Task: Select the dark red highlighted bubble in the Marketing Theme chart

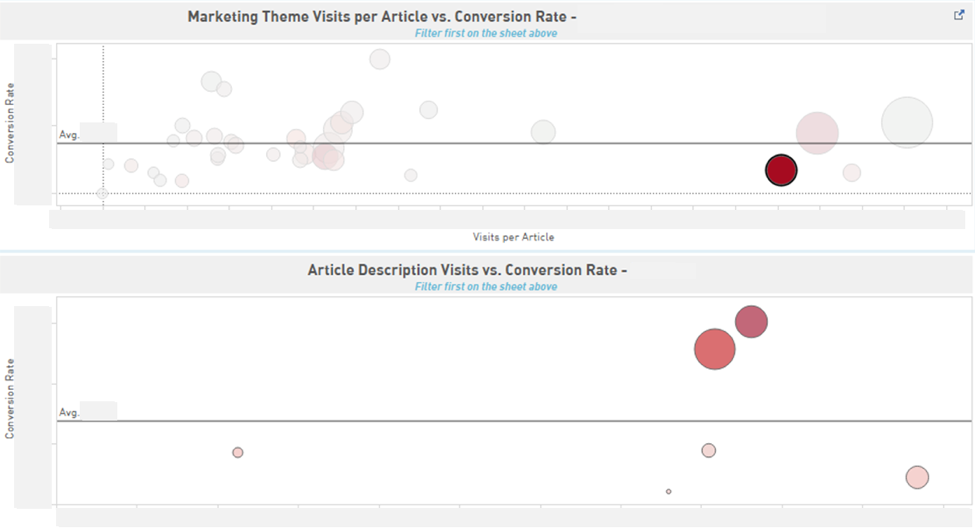Action: point(781,171)
